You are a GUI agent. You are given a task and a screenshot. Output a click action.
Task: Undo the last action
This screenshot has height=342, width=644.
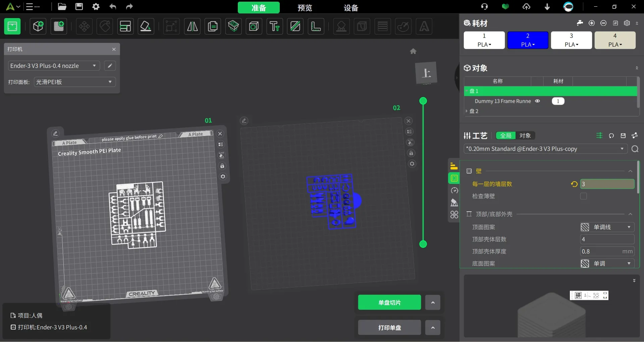113,6
